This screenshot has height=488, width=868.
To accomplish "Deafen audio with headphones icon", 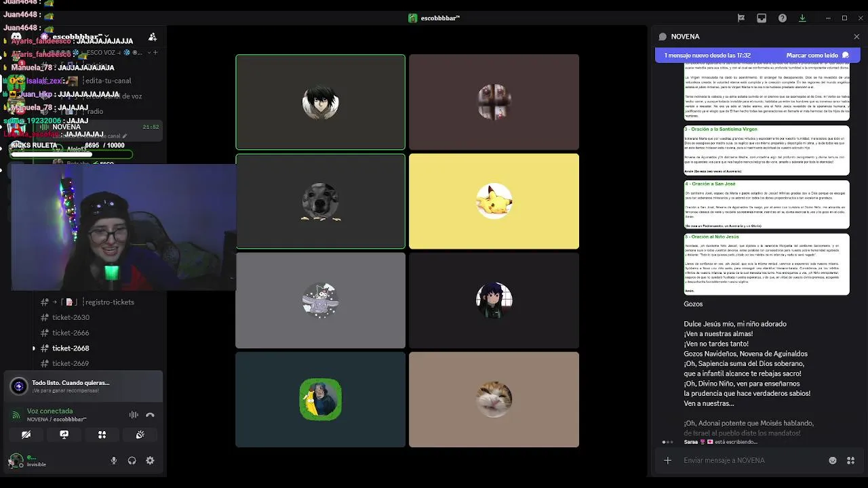I will (x=132, y=460).
